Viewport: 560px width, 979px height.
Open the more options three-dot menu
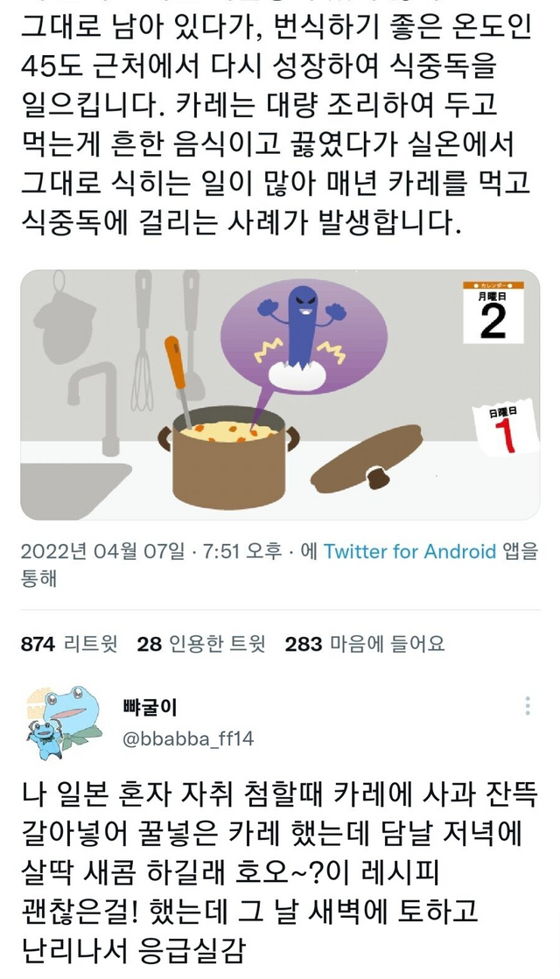pos(528,705)
